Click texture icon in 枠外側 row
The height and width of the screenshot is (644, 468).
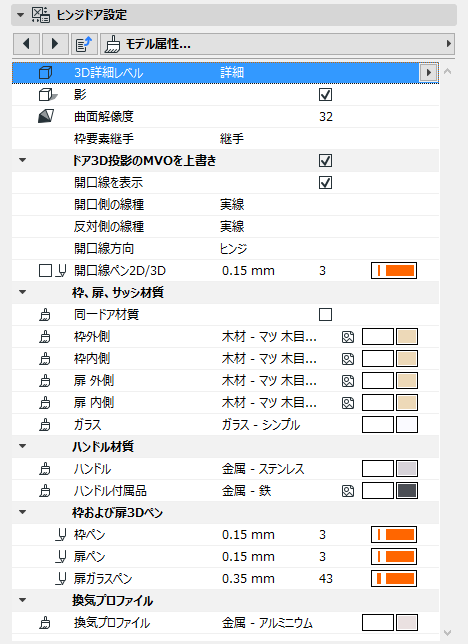pos(348,337)
